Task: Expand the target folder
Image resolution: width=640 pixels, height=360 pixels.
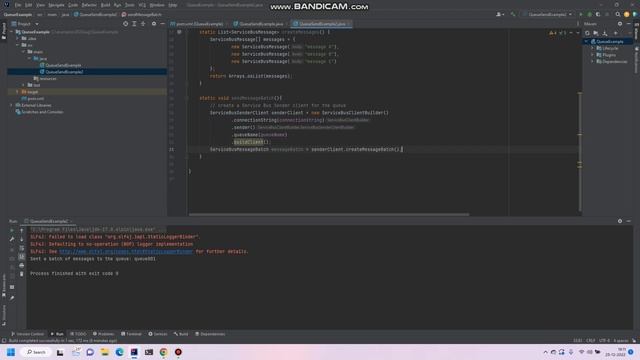Action: pyautogui.click(x=18, y=92)
